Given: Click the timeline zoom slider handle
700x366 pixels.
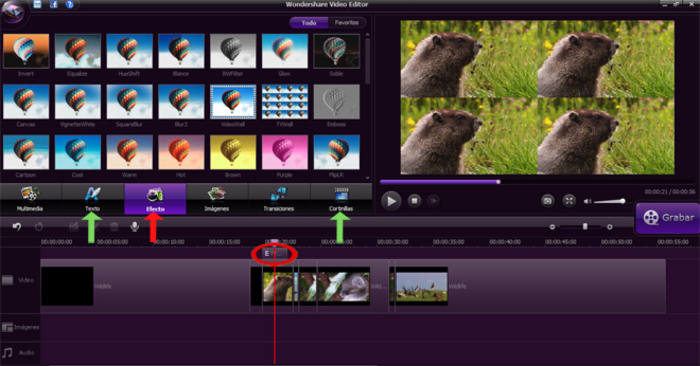Looking at the screenshot, I should click(x=585, y=227).
